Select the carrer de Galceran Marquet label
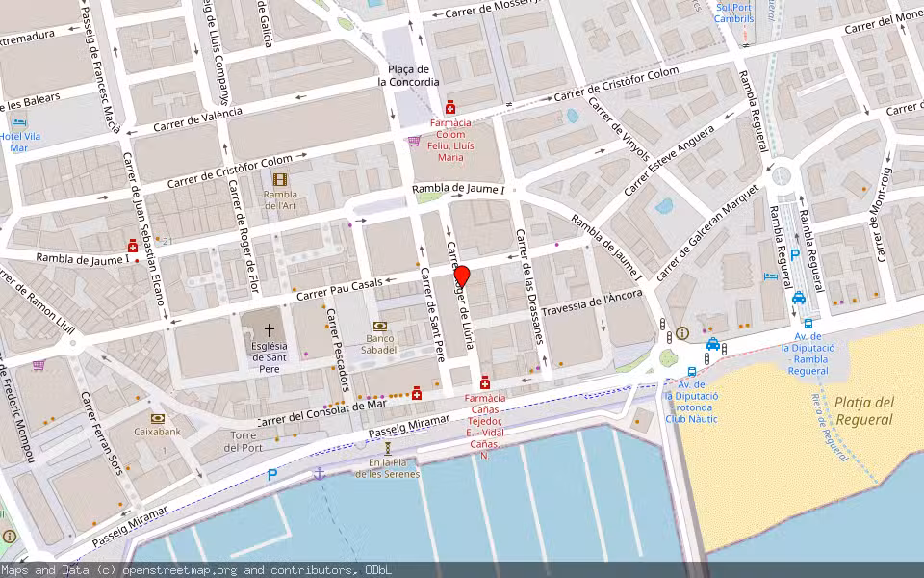 point(707,232)
